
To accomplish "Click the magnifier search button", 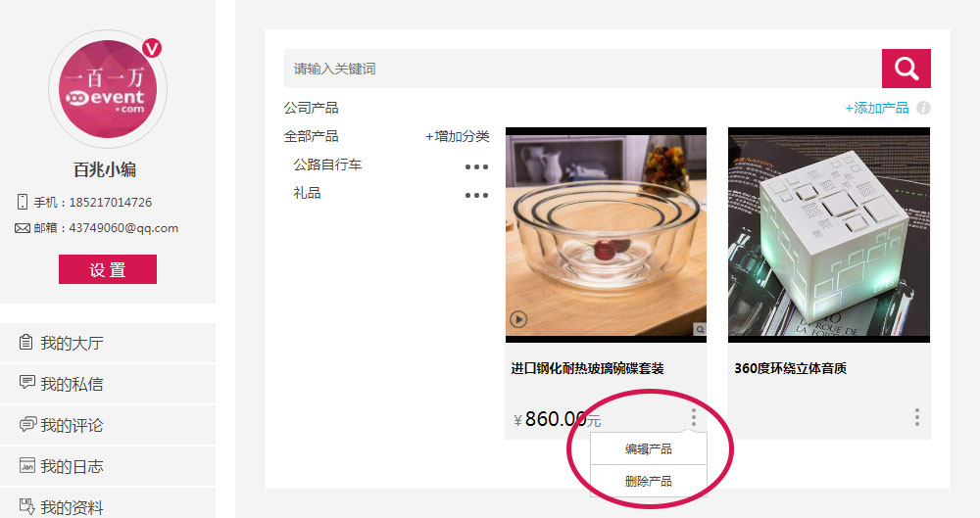I will (x=906, y=69).
